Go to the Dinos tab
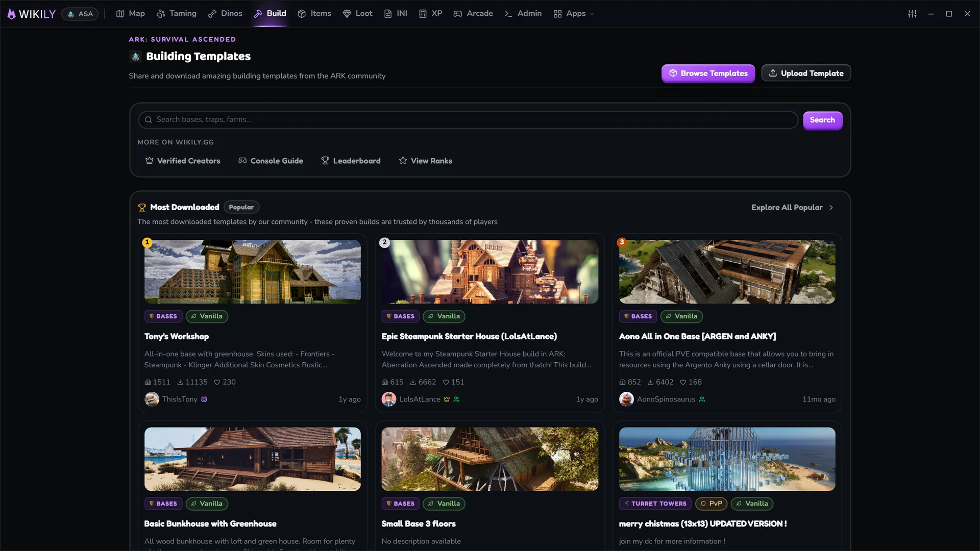Viewport: 980px width, 551px height. coord(225,13)
